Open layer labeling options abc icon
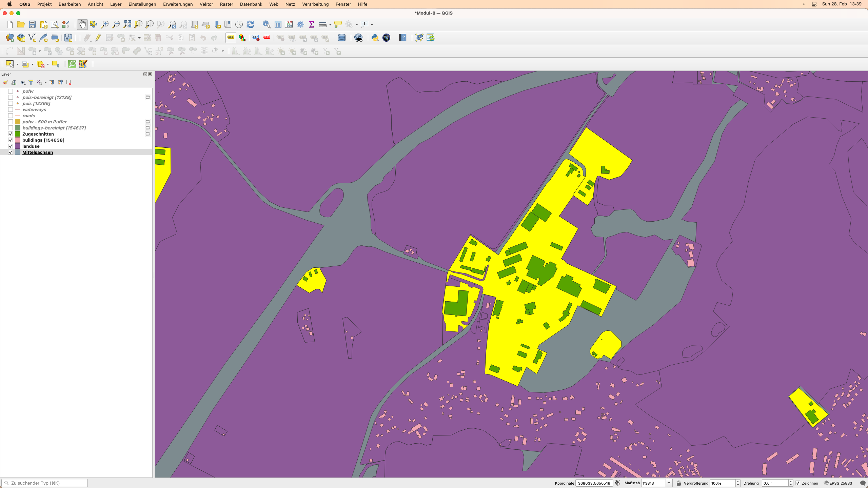 tap(231, 38)
